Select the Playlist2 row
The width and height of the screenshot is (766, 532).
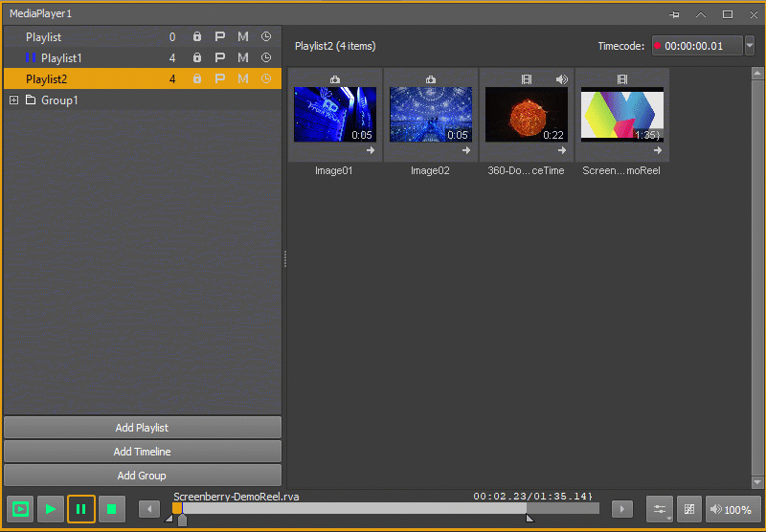pos(142,78)
